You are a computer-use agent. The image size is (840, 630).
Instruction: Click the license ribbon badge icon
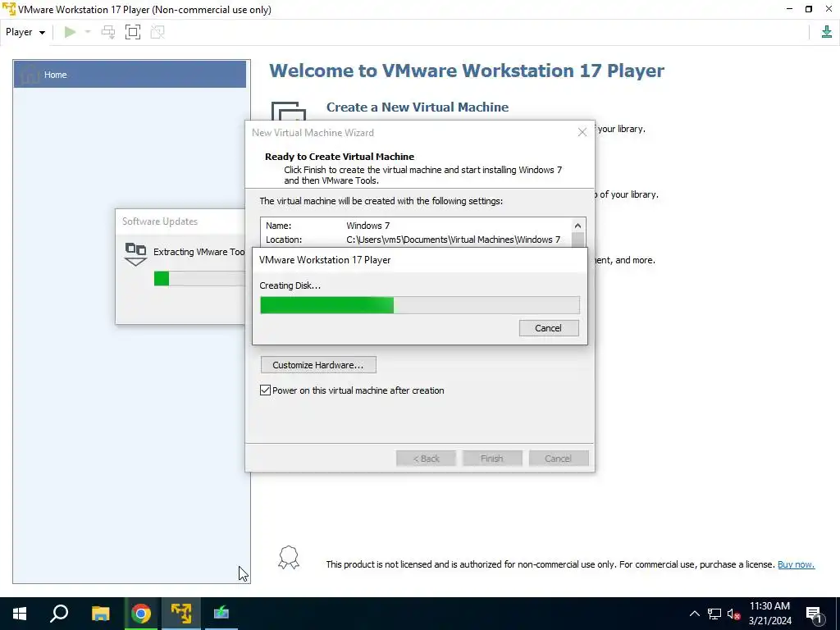coord(288,558)
